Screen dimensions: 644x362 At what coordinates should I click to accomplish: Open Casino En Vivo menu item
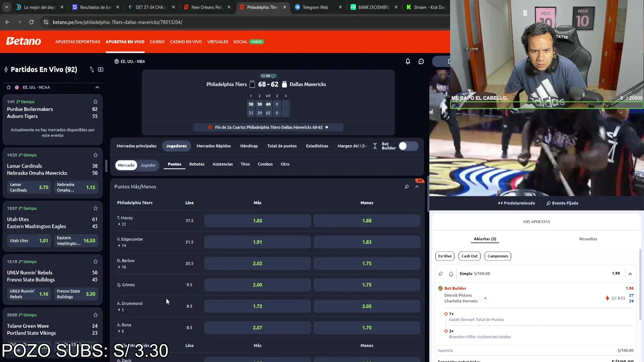[186, 42]
